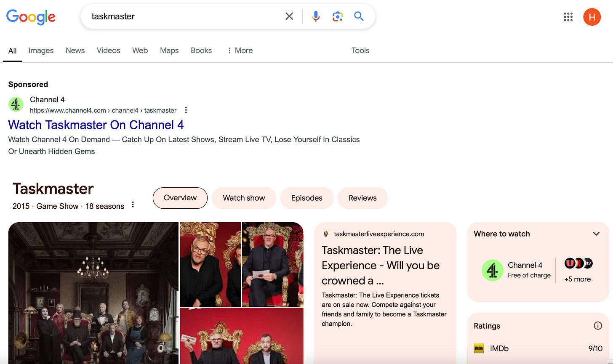Clear the search box with the X icon
The height and width of the screenshot is (364, 613).
pos(289,16)
